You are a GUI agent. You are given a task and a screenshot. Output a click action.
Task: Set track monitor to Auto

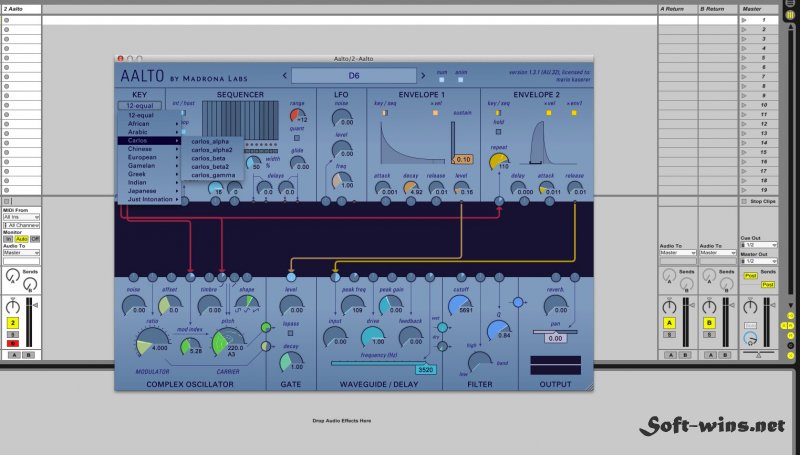click(21, 239)
